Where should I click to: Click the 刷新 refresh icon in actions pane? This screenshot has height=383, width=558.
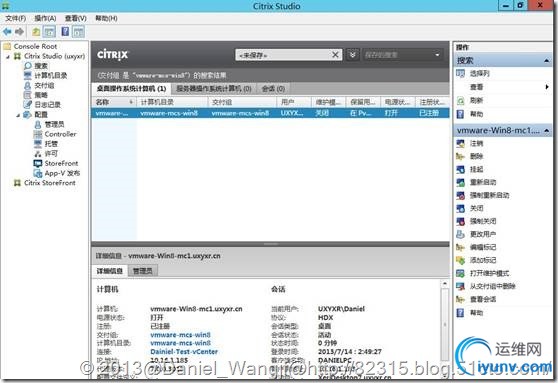(x=460, y=101)
